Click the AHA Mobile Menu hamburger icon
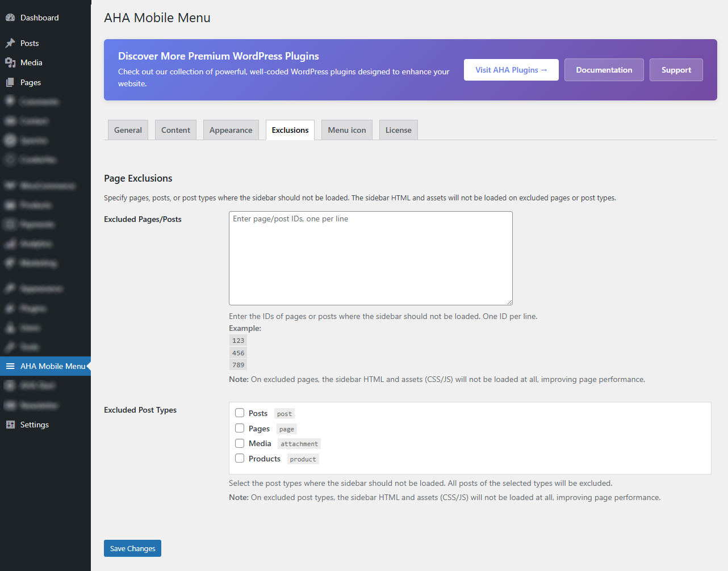Image resolution: width=728 pixels, height=571 pixels. [x=10, y=366]
